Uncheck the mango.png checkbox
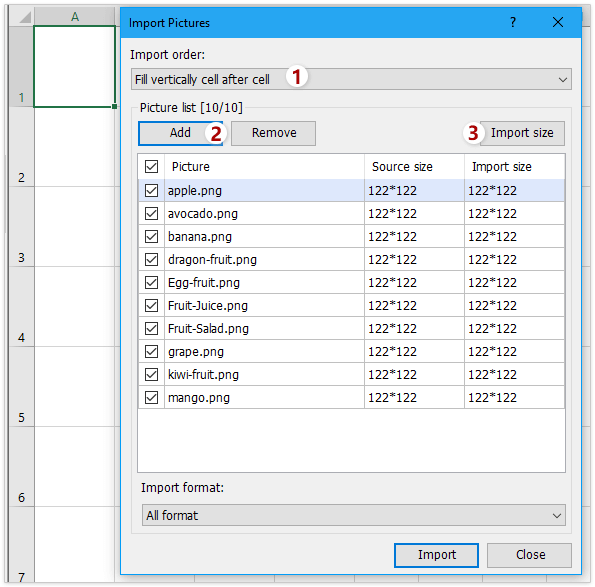The width and height of the screenshot is (595, 587). 151,398
